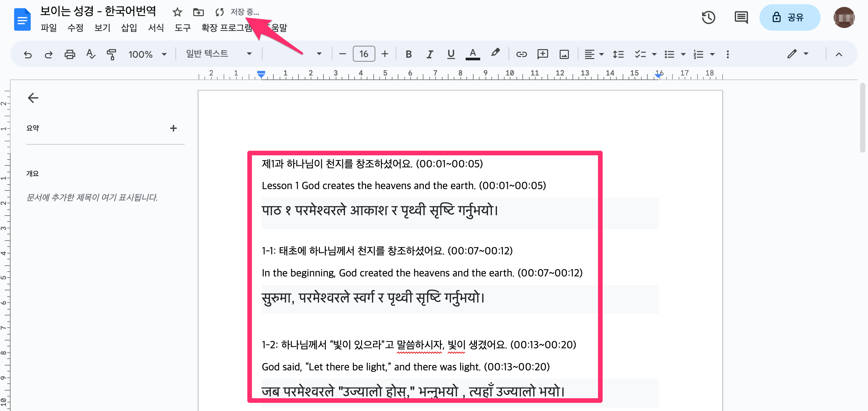Click the font size field
This screenshot has width=868, height=411.
click(363, 54)
